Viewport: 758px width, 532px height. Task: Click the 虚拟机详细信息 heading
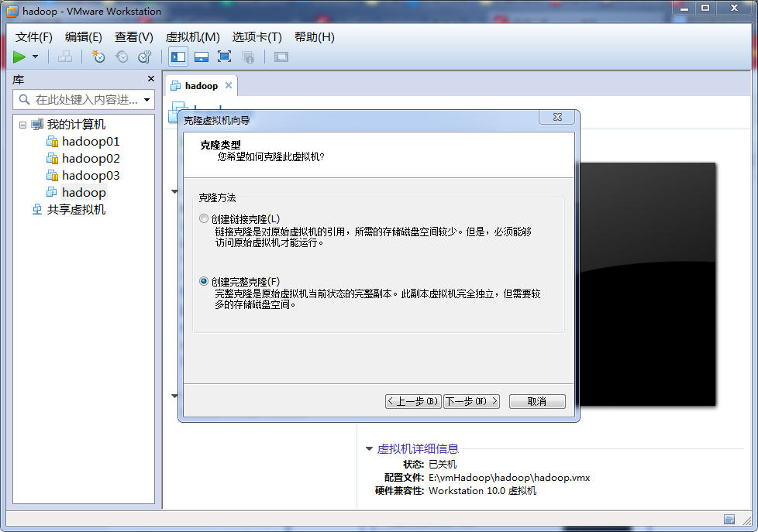point(418,449)
